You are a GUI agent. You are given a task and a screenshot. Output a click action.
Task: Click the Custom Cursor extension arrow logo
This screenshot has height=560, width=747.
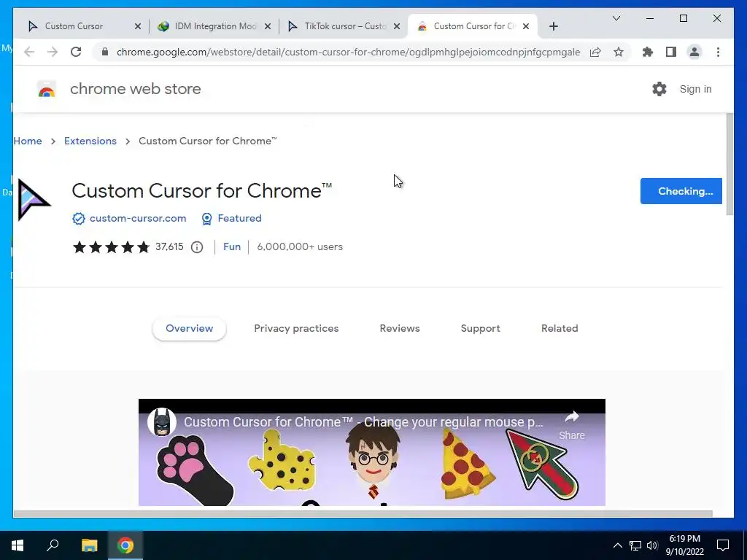point(33,200)
